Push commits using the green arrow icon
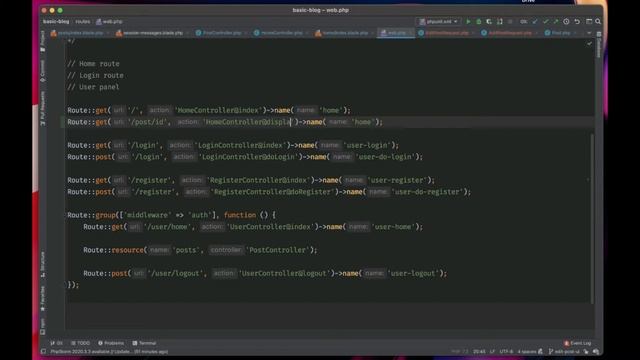640x360 pixels. click(556, 22)
